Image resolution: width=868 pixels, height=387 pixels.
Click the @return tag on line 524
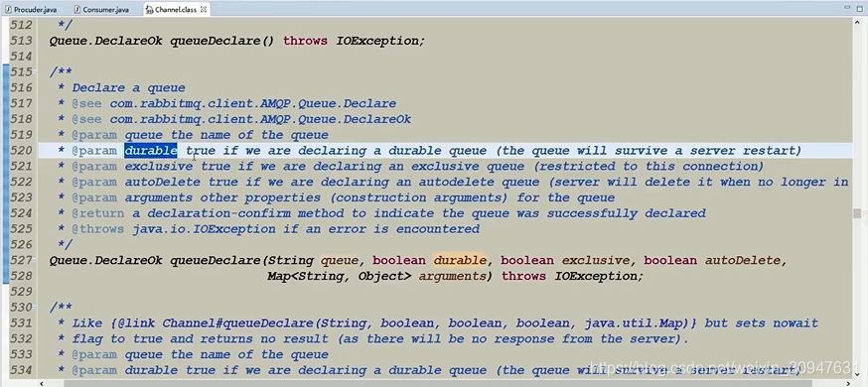coord(98,213)
